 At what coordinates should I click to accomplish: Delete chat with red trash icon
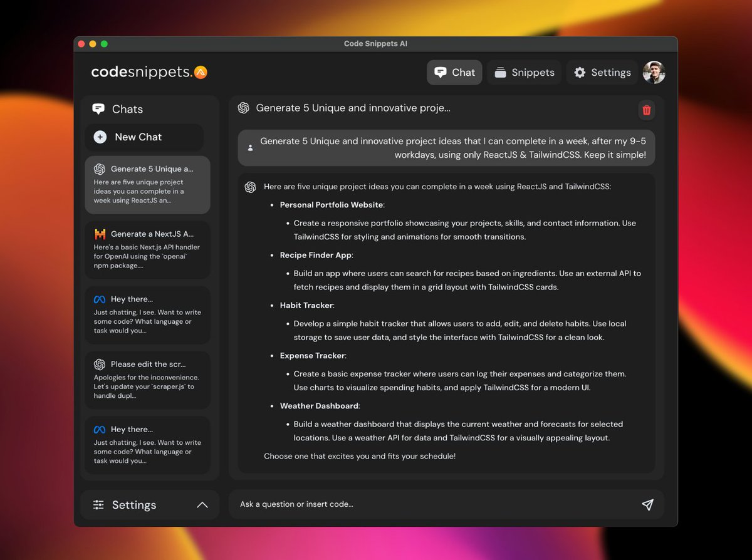click(647, 110)
